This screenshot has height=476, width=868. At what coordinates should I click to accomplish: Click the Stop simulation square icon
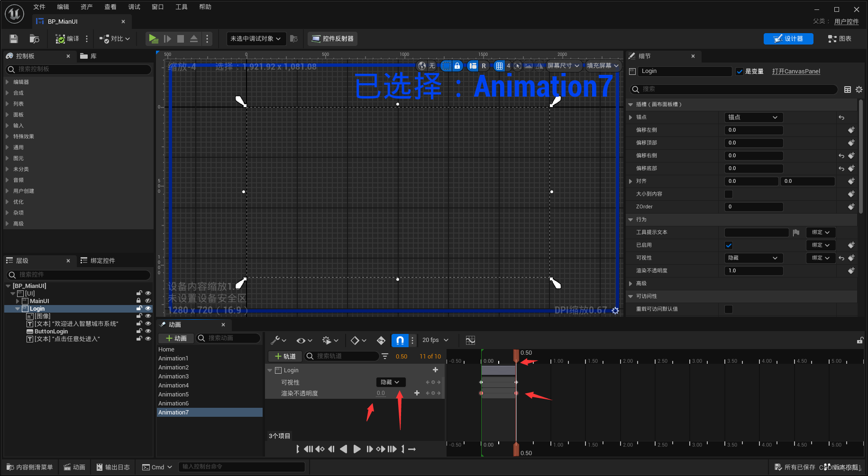point(181,39)
